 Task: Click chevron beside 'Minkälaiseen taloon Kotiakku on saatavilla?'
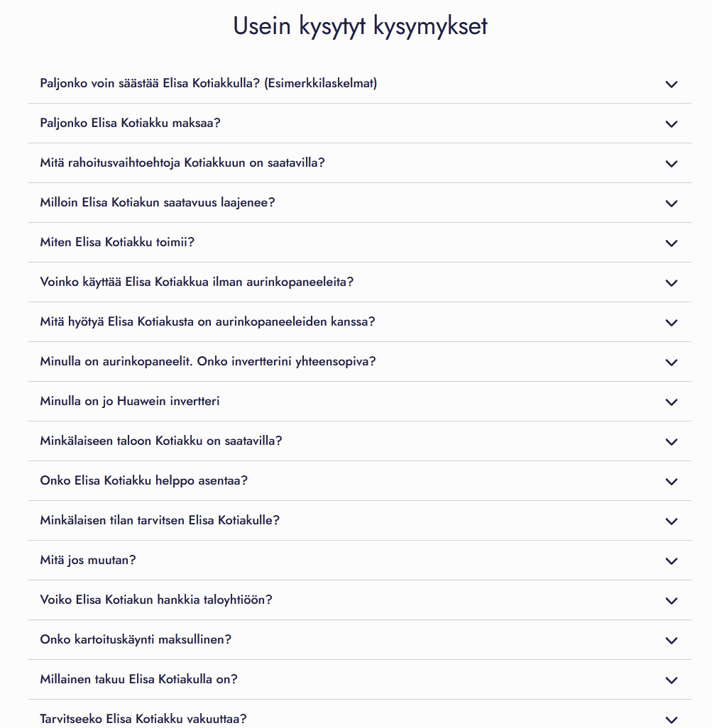click(x=672, y=442)
